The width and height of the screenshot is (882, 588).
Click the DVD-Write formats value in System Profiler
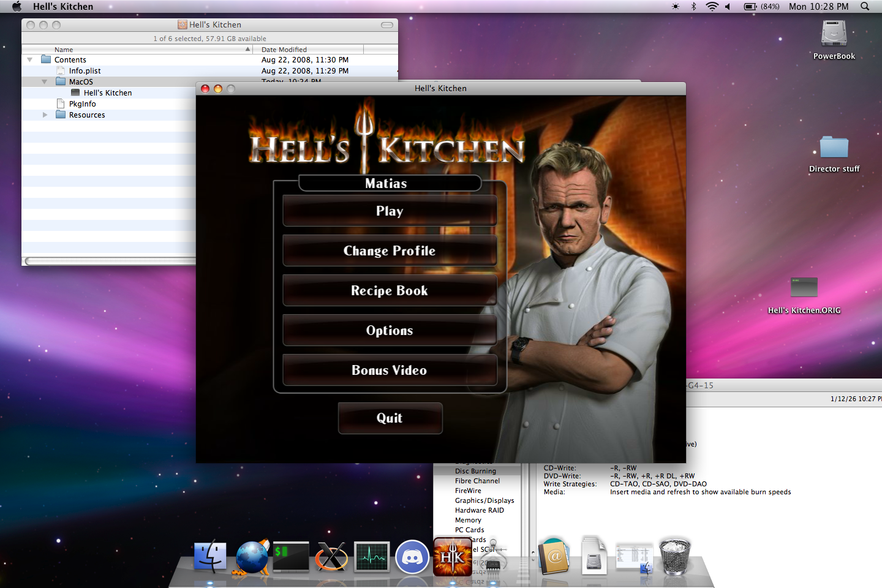652,476
